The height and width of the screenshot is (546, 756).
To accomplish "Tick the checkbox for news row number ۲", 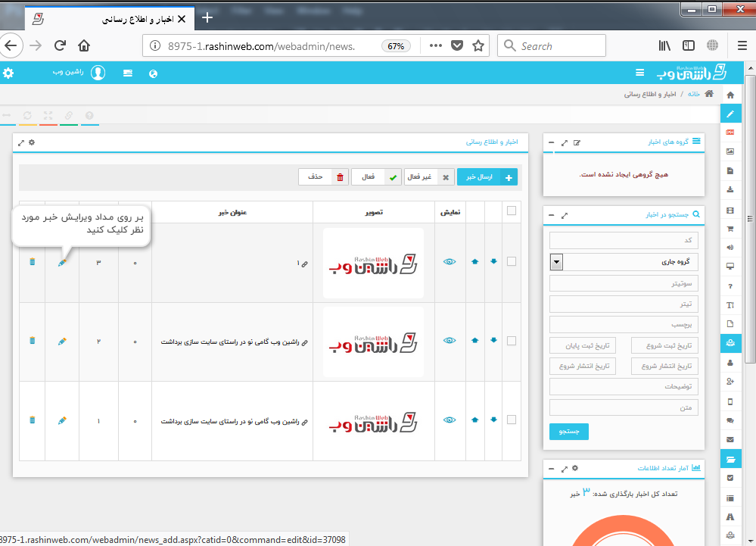I will (512, 341).
